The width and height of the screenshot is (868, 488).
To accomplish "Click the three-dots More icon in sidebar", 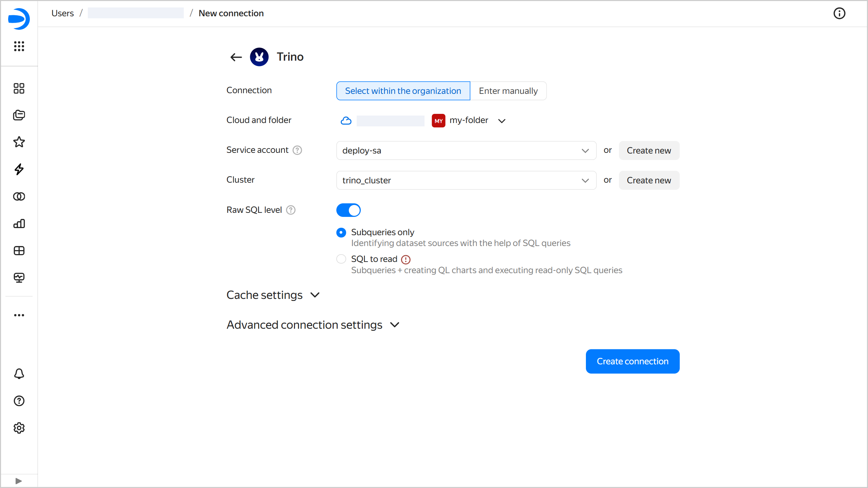I will (19, 315).
